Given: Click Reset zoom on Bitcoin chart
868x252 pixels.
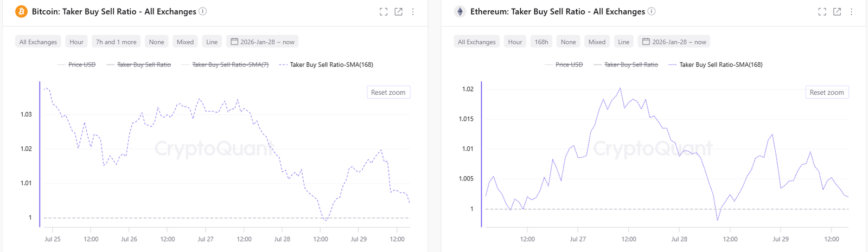Looking at the screenshot, I should [388, 92].
